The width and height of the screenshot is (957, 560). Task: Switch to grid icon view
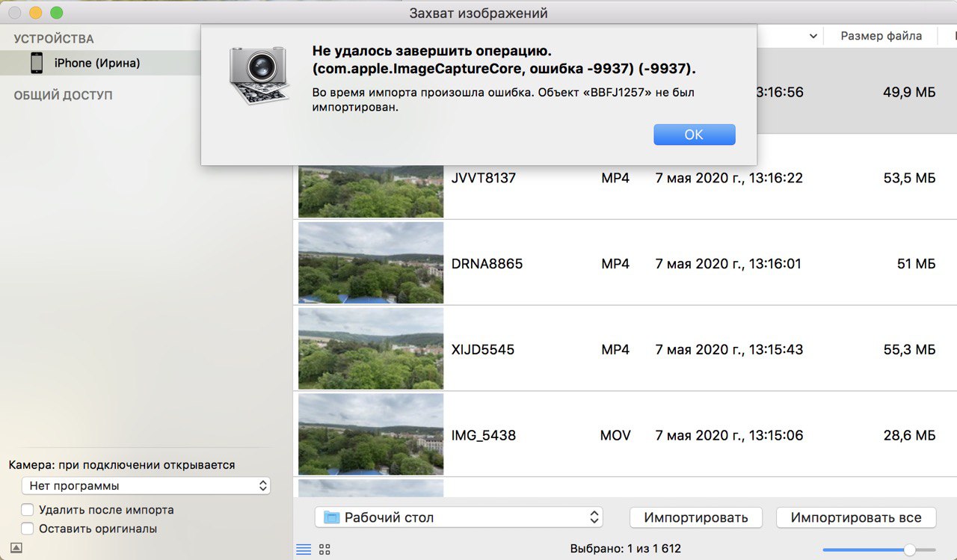(324, 550)
